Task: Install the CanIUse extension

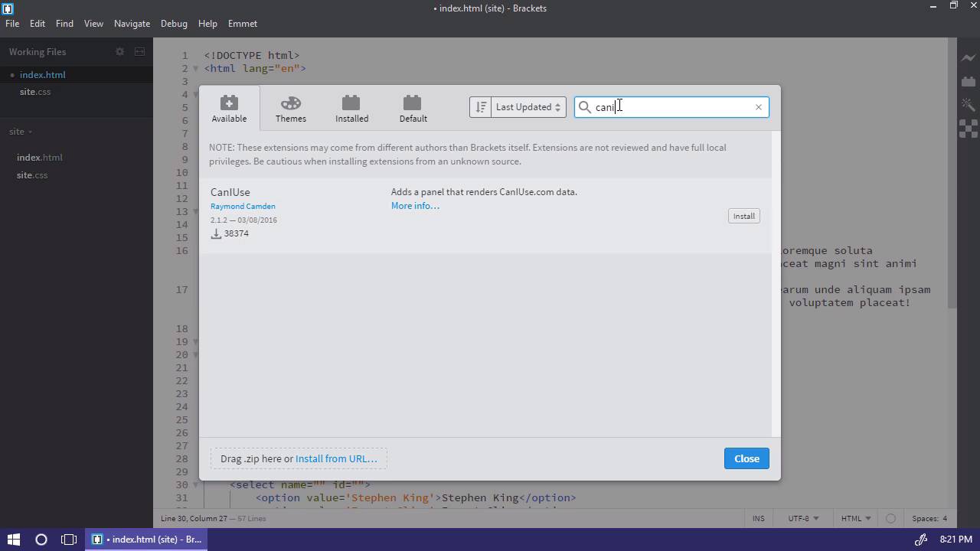Action: 743,216
